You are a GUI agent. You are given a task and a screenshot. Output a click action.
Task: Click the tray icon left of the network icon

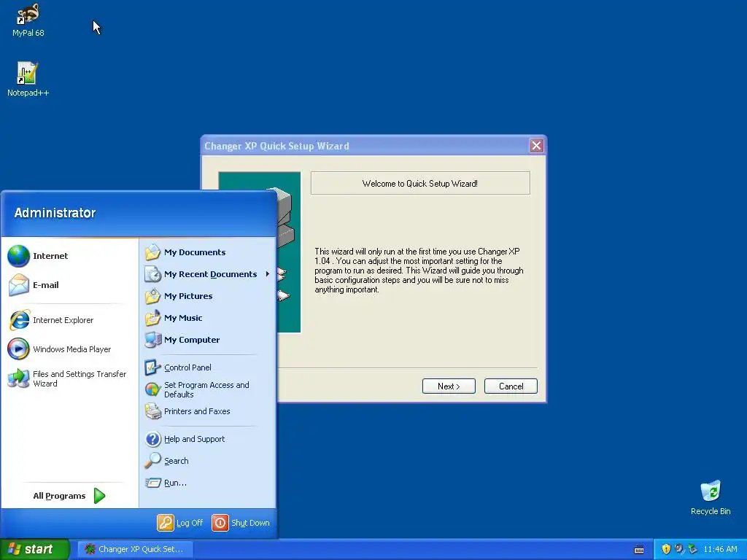pyautogui.click(x=679, y=549)
